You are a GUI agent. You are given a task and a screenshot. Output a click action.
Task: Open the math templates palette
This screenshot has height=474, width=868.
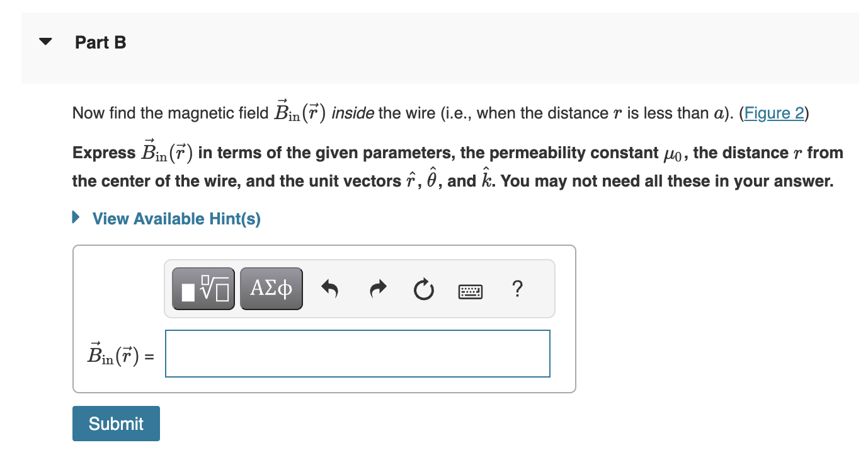(x=203, y=288)
